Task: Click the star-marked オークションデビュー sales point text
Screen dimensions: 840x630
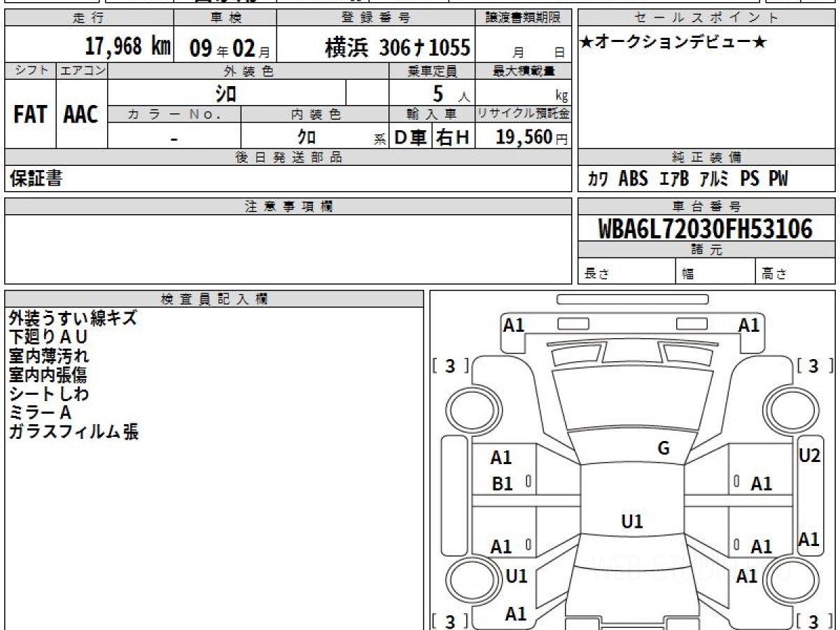Action: (673, 43)
